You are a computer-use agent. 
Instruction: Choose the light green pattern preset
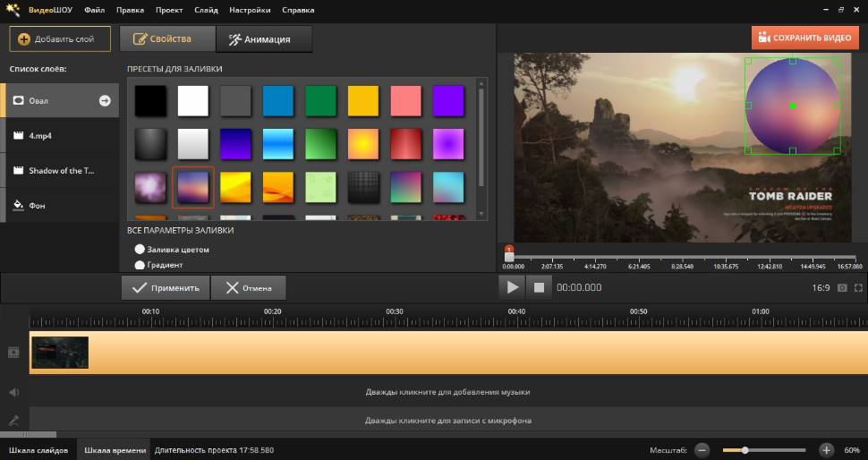pyautogui.click(x=320, y=187)
